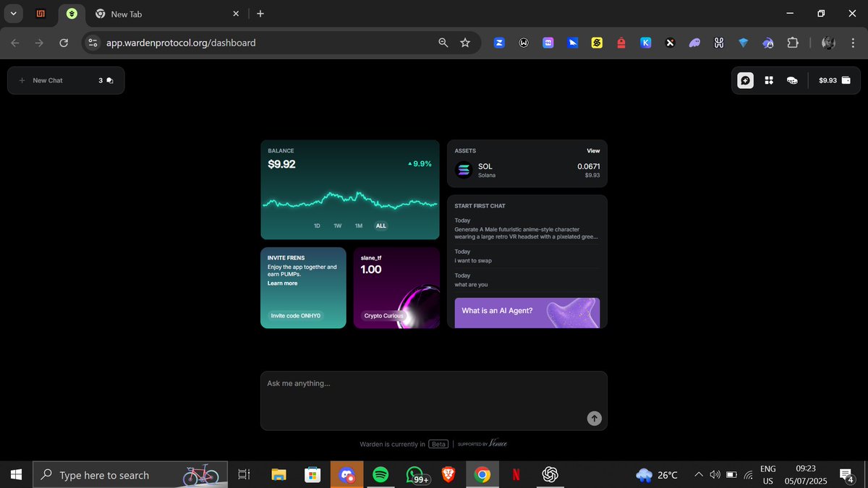
Task: Open the tab search dropdown arrow
Action: click(x=13, y=13)
